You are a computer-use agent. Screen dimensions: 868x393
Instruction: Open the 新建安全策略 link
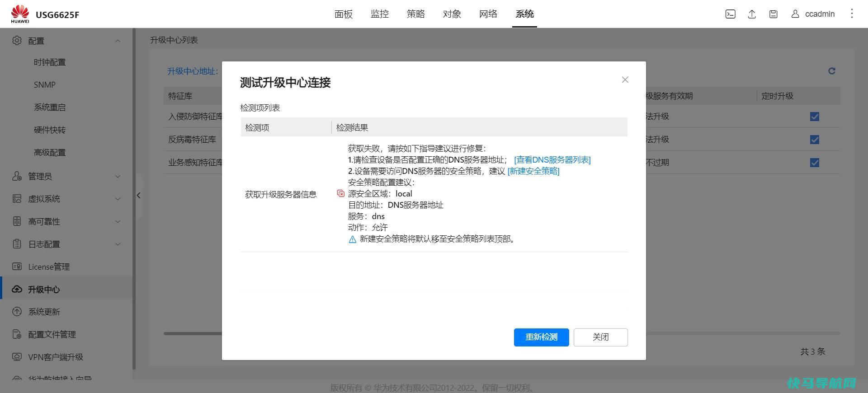(x=533, y=171)
